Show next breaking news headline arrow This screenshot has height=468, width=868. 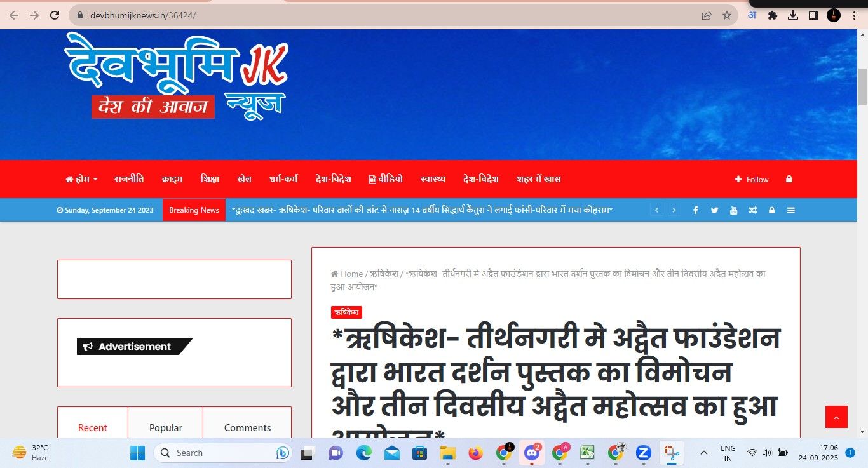pyautogui.click(x=674, y=210)
